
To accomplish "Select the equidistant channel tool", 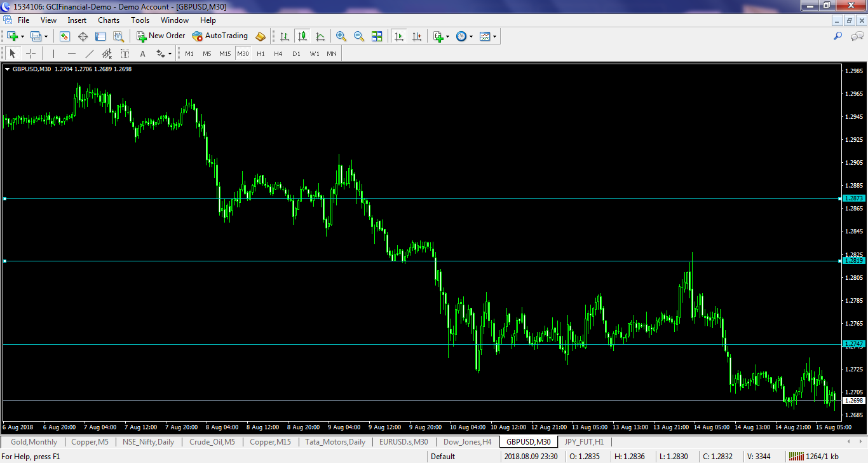I will [x=107, y=54].
